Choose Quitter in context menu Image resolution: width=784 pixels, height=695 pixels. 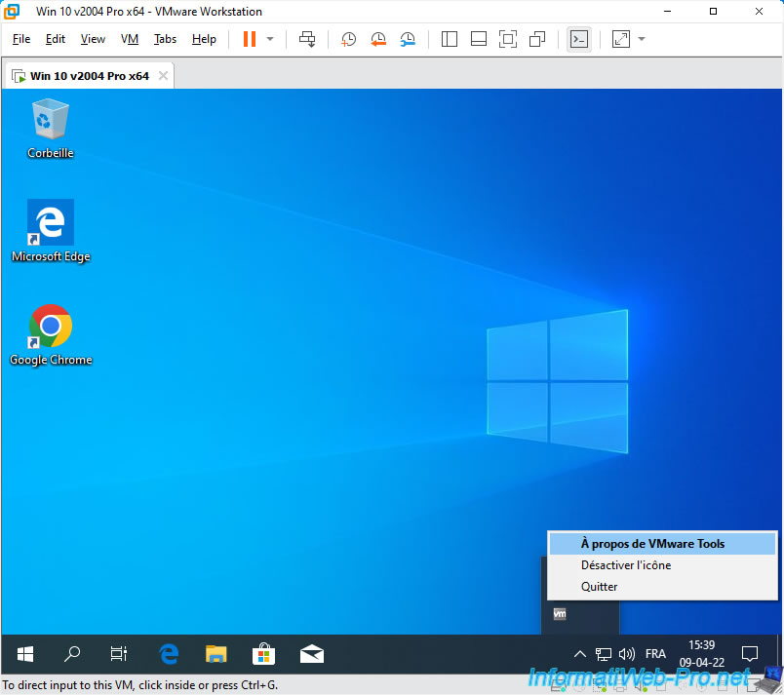pyautogui.click(x=662, y=587)
